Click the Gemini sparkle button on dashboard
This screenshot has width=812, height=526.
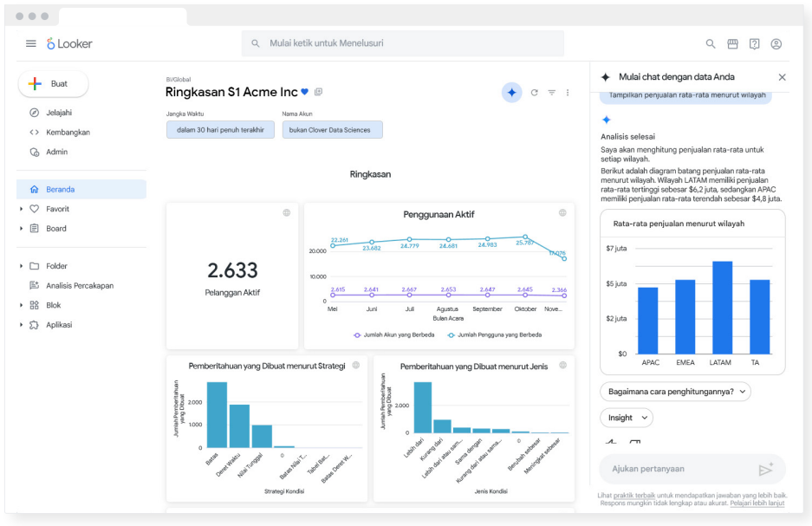point(511,93)
